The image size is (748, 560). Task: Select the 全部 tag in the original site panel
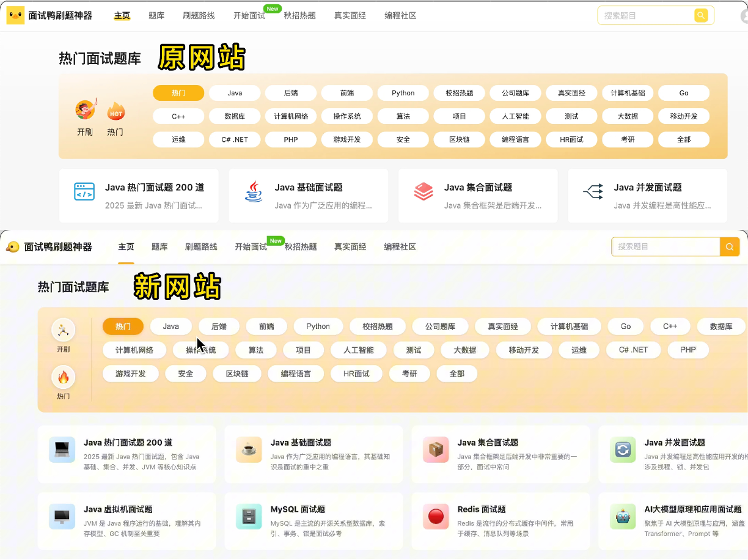(x=683, y=139)
